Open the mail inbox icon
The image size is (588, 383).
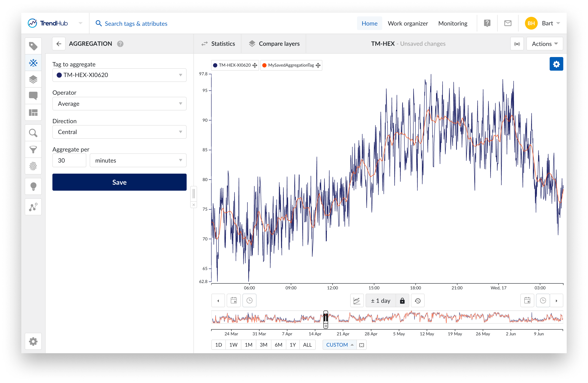coord(507,23)
